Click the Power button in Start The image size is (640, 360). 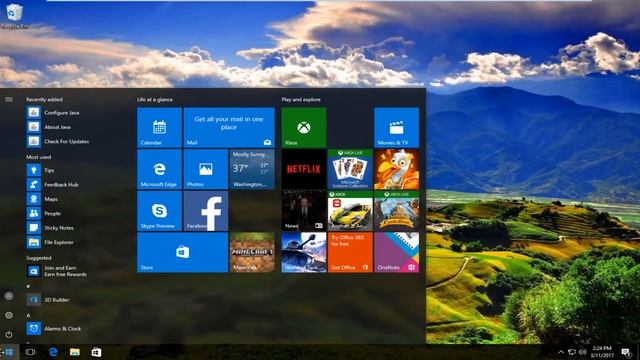click(x=9, y=334)
